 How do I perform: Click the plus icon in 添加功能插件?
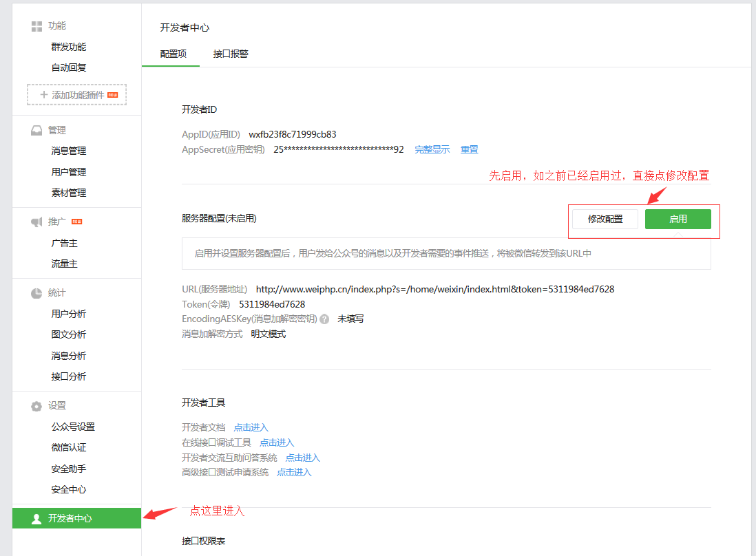coord(44,95)
